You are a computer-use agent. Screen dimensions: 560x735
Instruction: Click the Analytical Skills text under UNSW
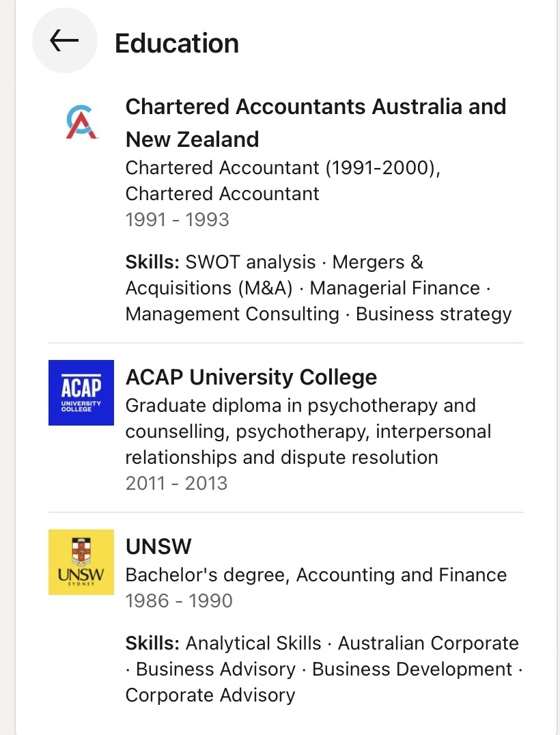tap(253, 643)
